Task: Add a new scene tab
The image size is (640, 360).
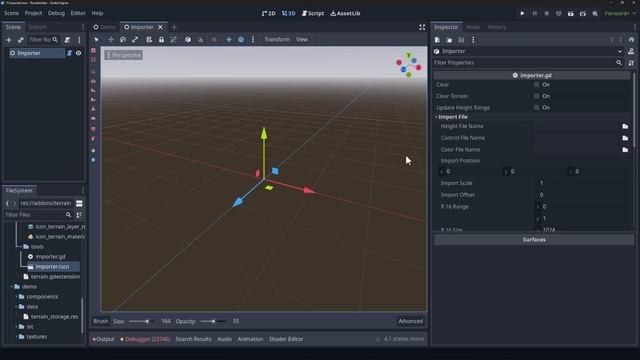Action: (x=174, y=27)
